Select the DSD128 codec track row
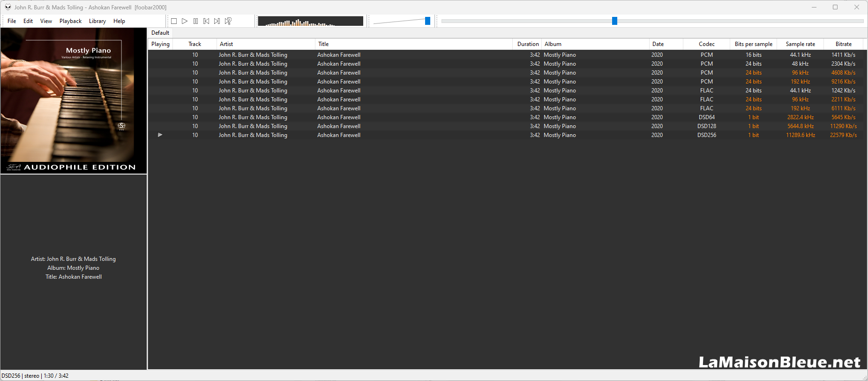This screenshot has height=381, width=868. pos(506,126)
